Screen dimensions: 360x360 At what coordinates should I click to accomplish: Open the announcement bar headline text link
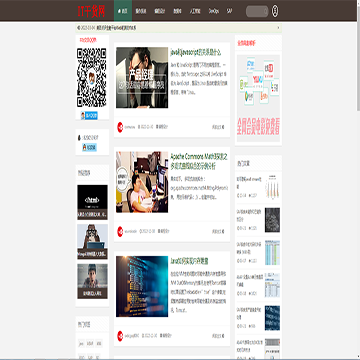tap(116, 28)
